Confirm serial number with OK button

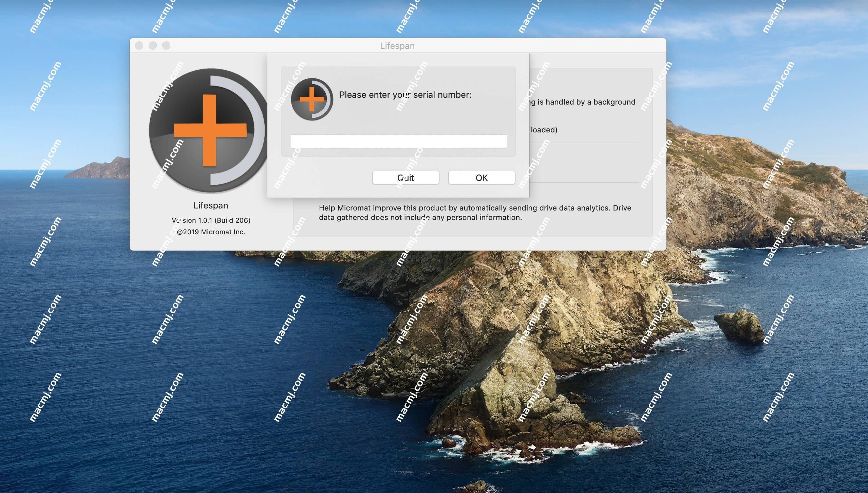click(x=482, y=178)
